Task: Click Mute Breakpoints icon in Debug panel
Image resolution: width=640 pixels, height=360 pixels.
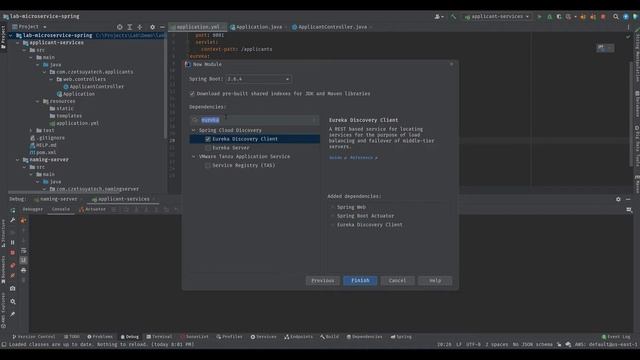Action: pyautogui.click(x=13, y=276)
